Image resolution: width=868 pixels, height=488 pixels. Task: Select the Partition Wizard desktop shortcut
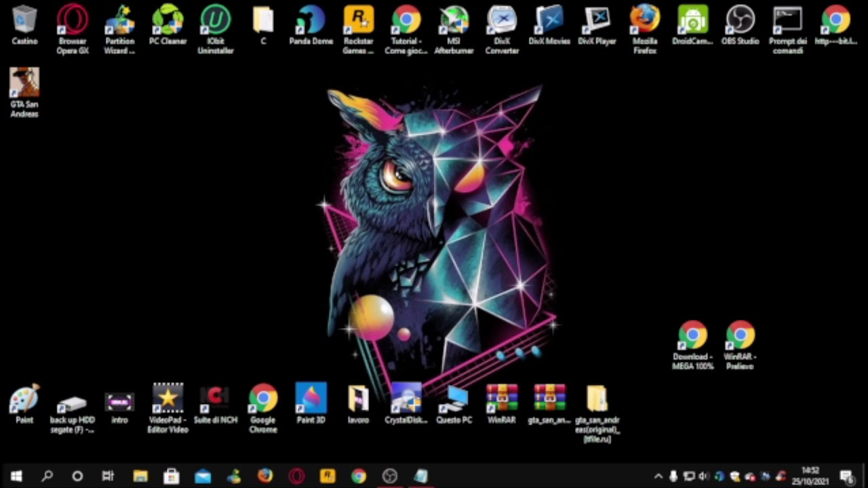tap(120, 28)
